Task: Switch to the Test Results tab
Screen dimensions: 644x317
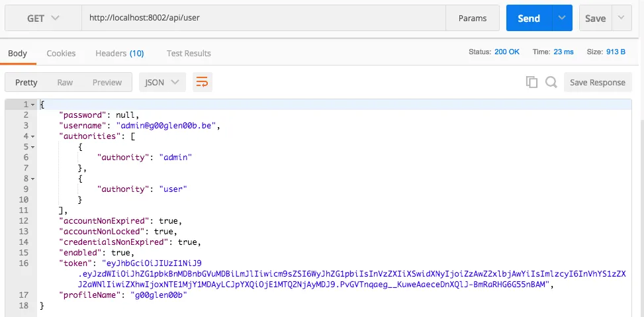Action: coord(189,53)
